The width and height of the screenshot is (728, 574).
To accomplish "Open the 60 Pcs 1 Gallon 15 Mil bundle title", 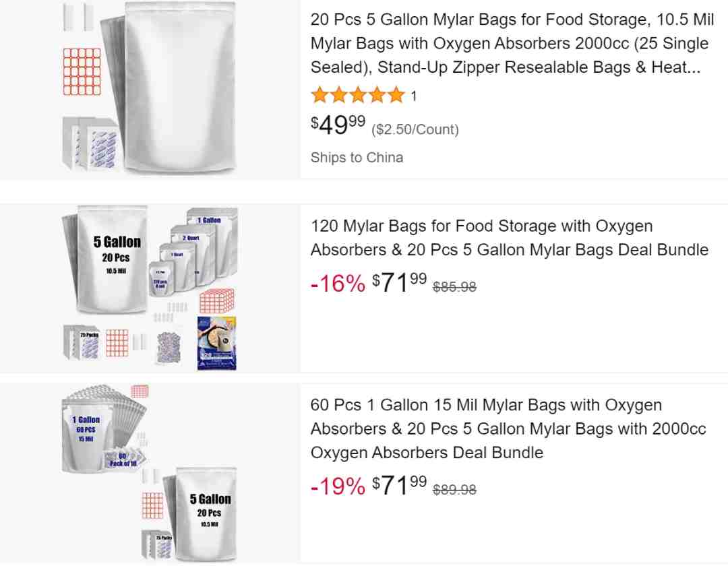I will click(508, 428).
